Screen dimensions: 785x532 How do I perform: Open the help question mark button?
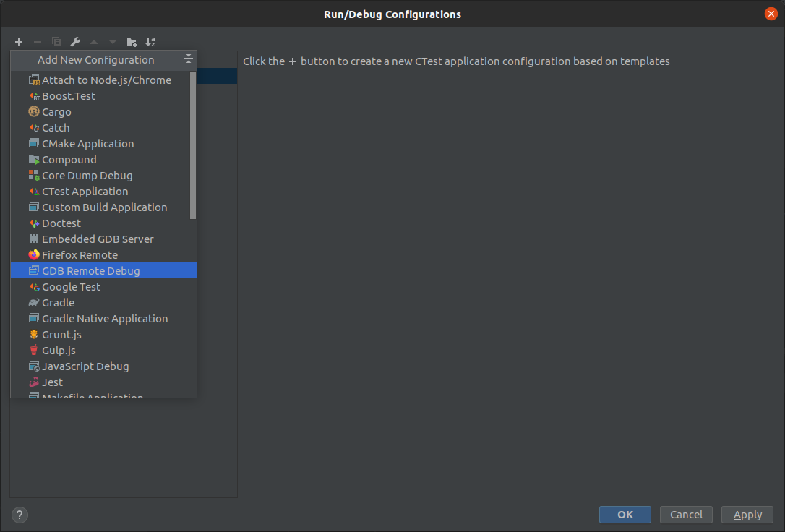click(x=20, y=515)
